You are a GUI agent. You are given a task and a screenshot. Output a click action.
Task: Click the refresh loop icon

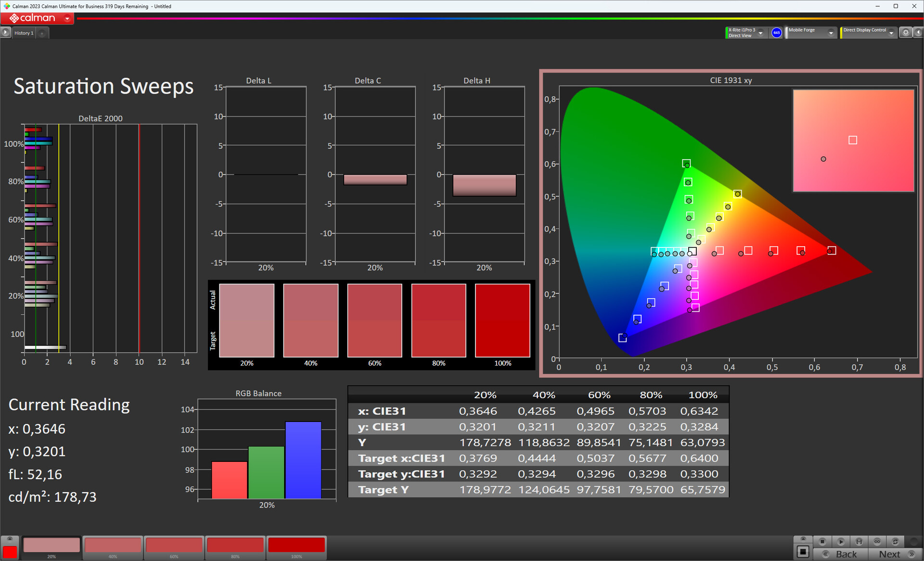point(896,541)
